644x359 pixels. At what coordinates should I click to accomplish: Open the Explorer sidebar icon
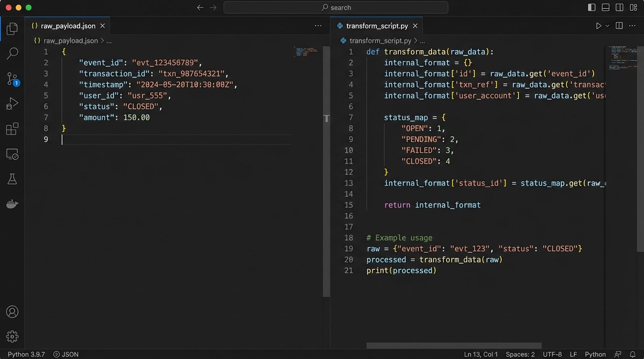coord(12,29)
